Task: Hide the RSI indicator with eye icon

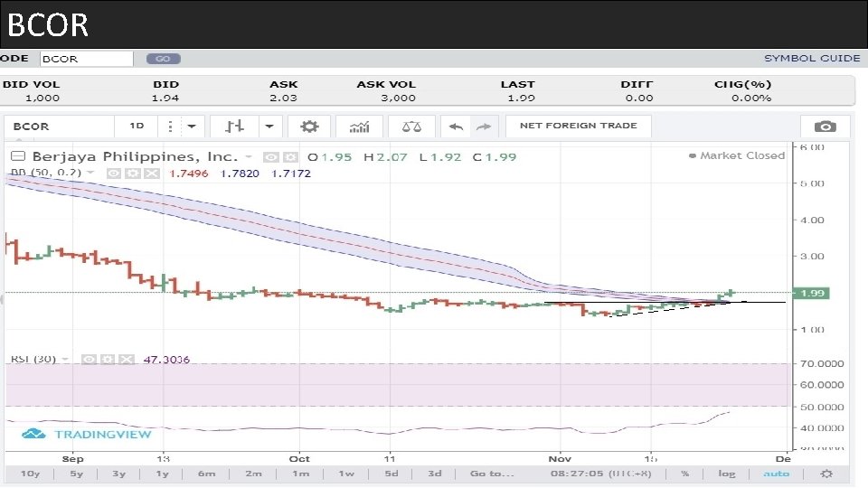Action: pyautogui.click(x=89, y=360)
